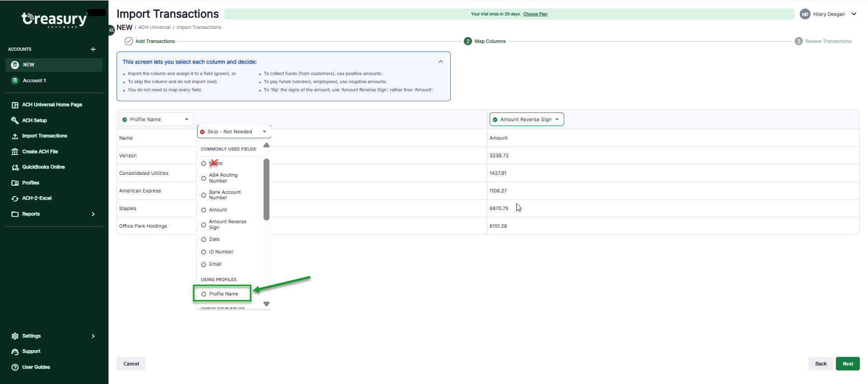Click the Add Transactions step checkmark icon
The width and height of the screenshot is (868, 384).
tap(129, 41)
